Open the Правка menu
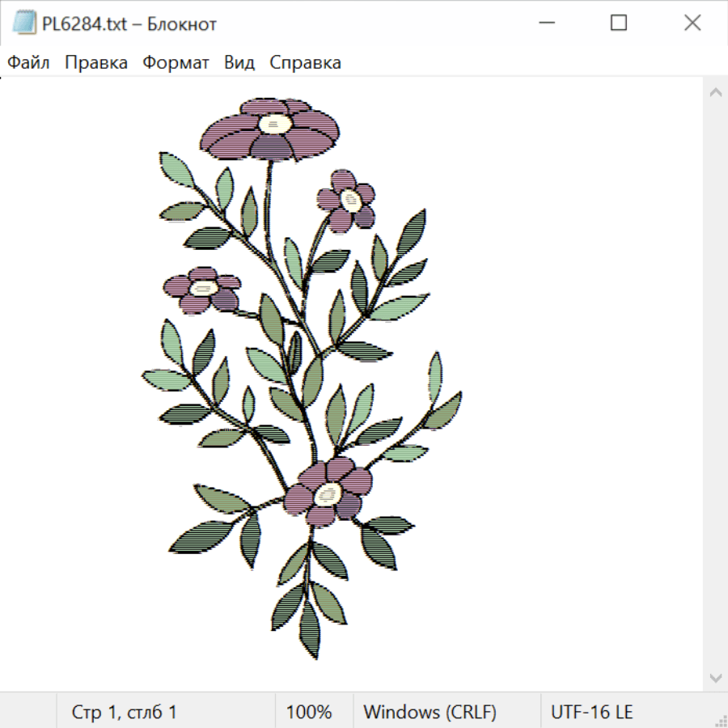This screenshot has height=728, width=728. coord(95,63)
